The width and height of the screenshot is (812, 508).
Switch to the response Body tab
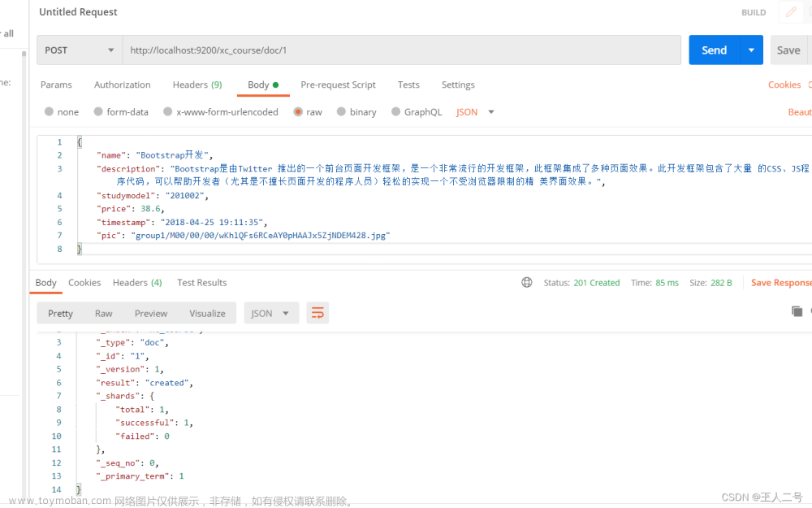pos(45,283)
